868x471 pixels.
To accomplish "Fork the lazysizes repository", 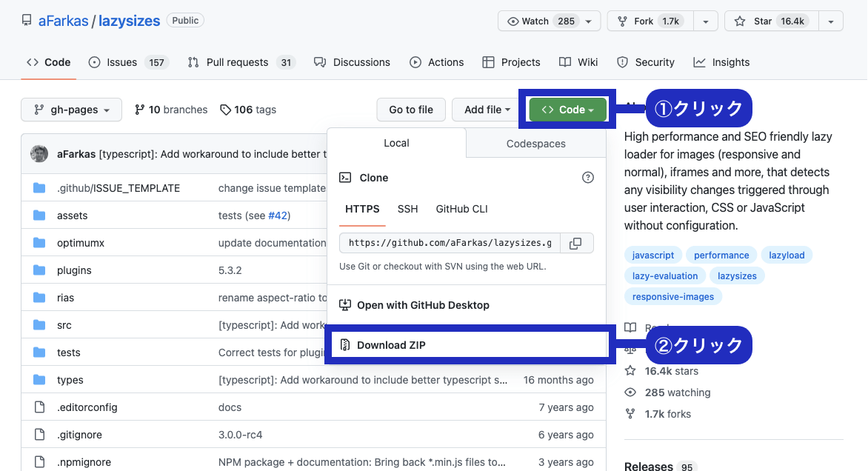I will [x=651, y=21].
